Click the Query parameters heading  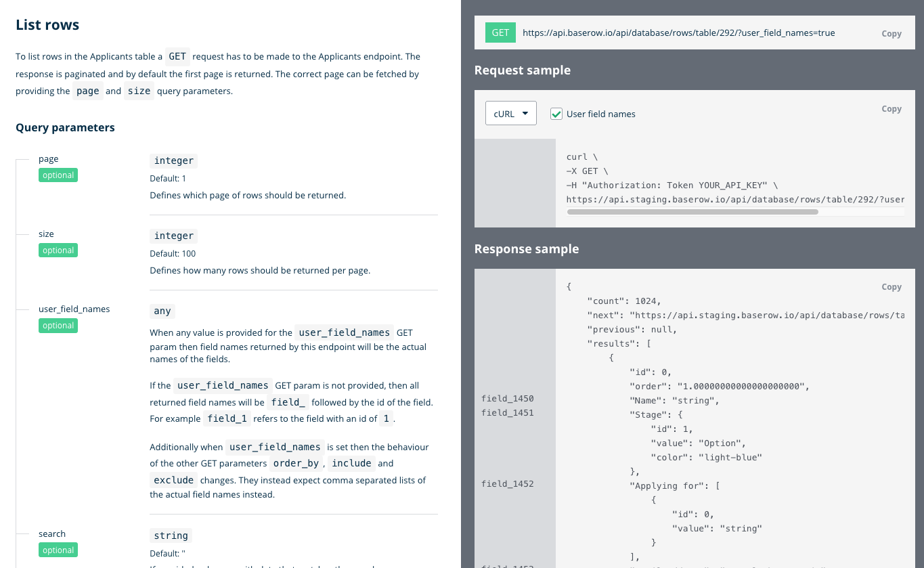click(x=65, y=127)
